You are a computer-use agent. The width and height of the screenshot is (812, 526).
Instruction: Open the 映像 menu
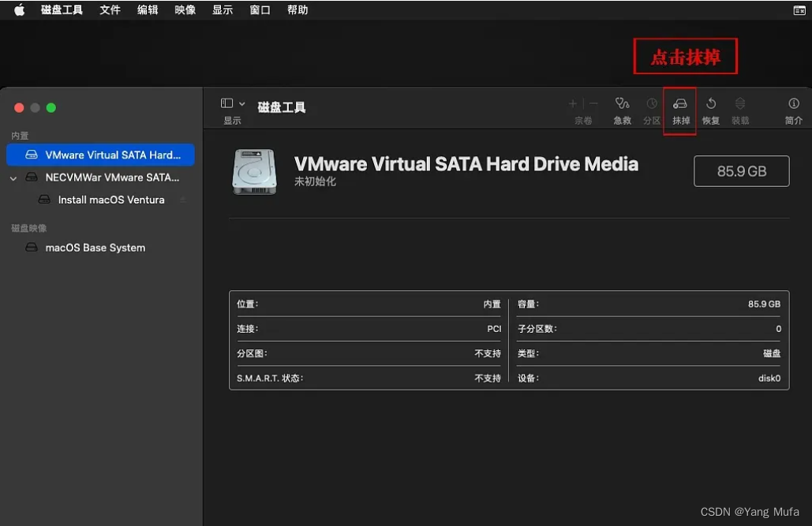pyautogui.click(x=185, y=9)
